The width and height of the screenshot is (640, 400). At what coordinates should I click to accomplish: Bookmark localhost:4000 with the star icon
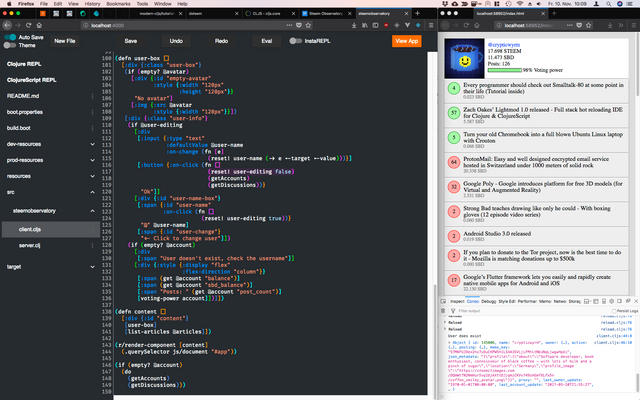tap(308, 25)
